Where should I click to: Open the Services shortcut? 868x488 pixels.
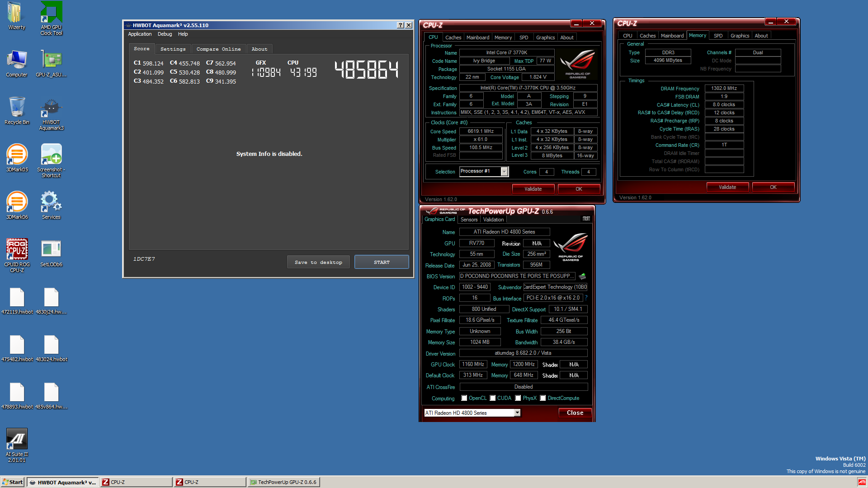tap(51, 206)
